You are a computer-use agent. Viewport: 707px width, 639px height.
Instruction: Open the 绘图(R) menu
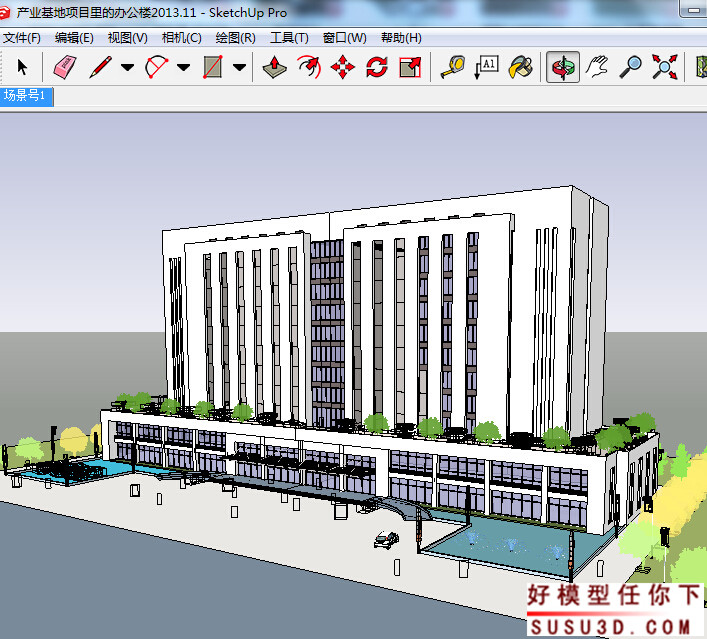pyautogui.click(x=235, y=38)
